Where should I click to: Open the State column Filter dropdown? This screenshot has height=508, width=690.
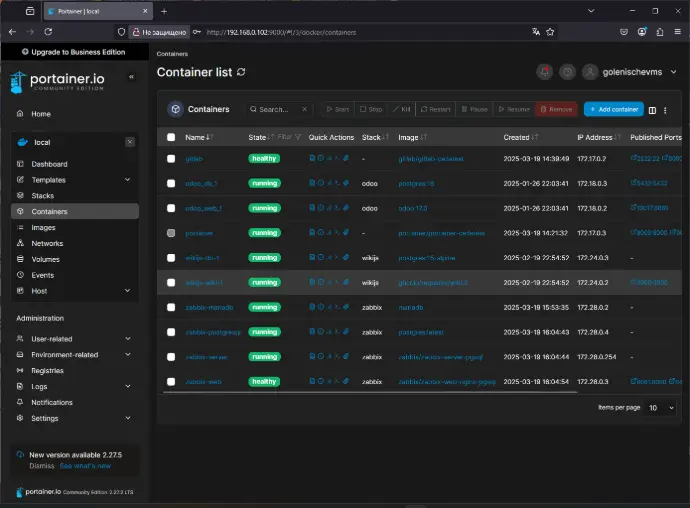coord(289,137)
